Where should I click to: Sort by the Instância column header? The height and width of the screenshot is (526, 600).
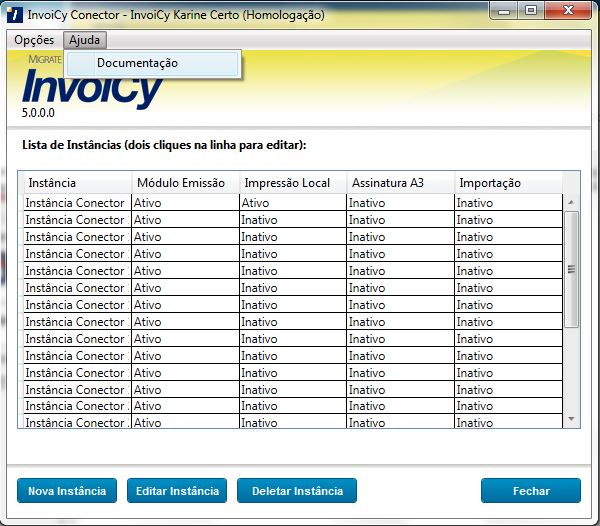click(x=77, y=183)
